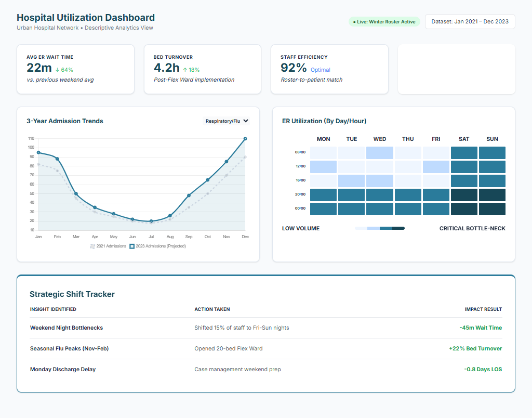Click the Impact Result column header
Image resolution: width=532 pixels, height=418 pixels.
coord(483,309)
